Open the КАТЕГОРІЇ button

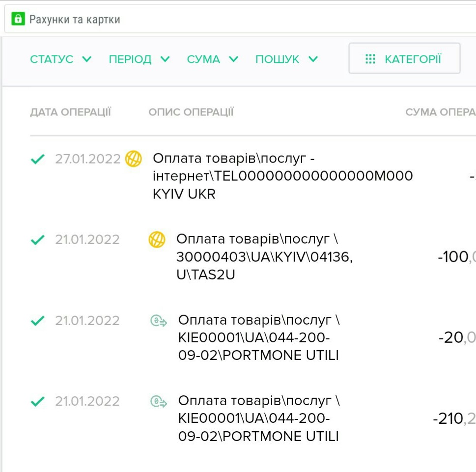coord(404,58)
